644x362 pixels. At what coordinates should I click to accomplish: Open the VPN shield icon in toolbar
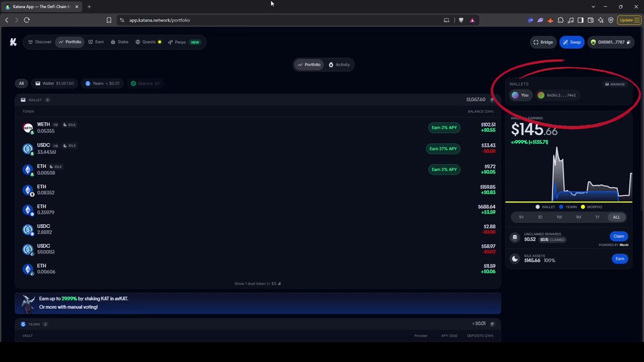tap(611, 20)
